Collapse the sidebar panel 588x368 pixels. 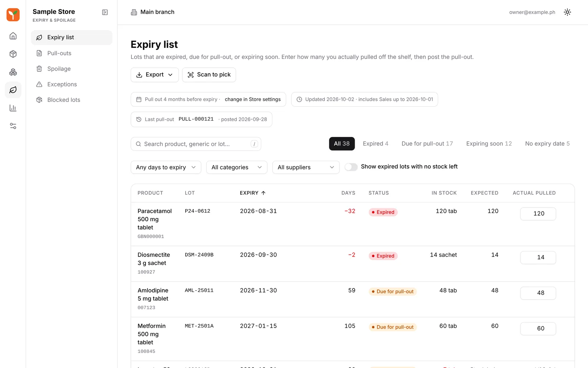(x=105, y=12)
